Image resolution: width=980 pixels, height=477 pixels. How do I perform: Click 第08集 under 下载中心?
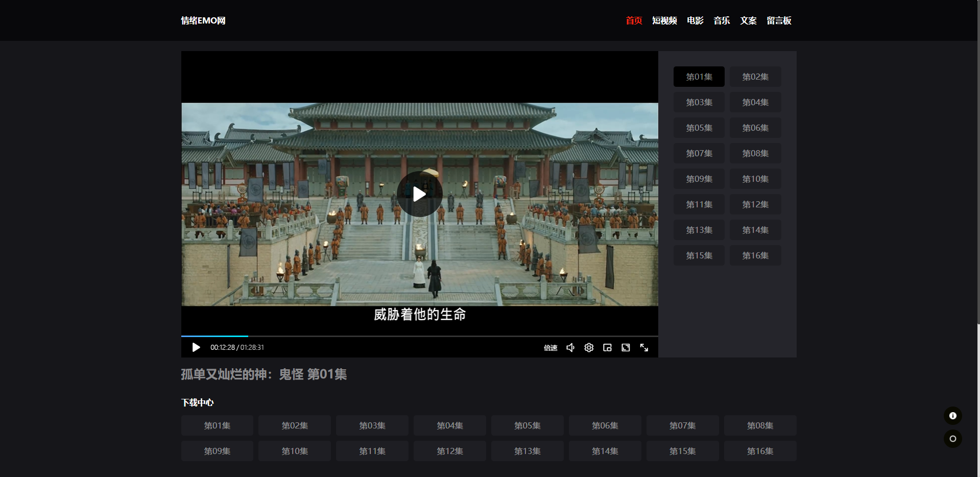tap(760, 425)
